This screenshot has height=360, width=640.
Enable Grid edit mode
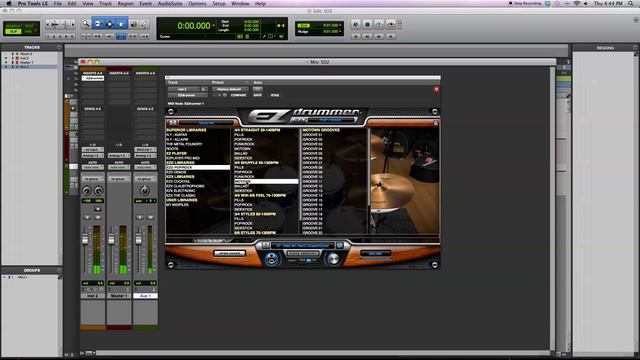click(29, 31)
